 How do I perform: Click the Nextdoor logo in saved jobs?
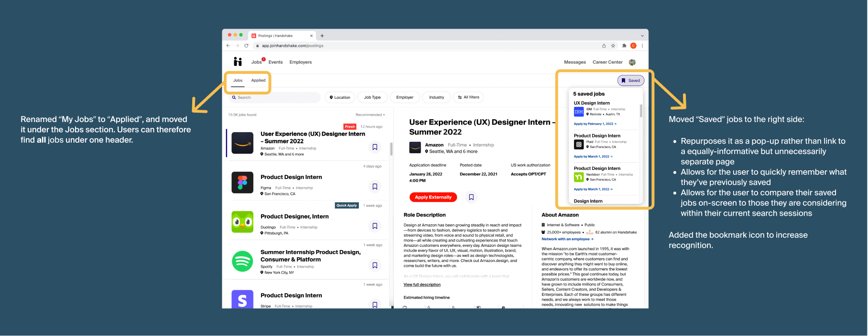(578, 177)
